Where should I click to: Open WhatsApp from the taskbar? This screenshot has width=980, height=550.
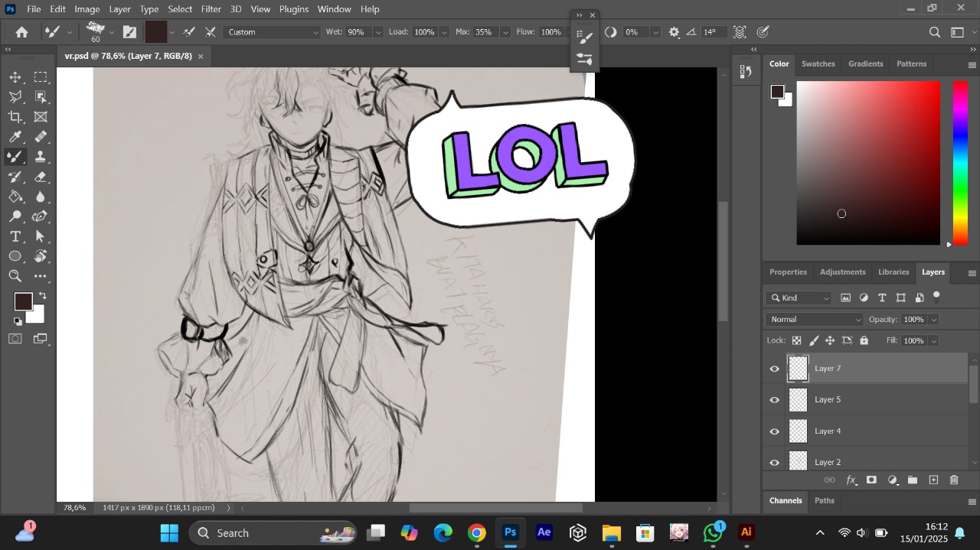[x=713, y=532]
